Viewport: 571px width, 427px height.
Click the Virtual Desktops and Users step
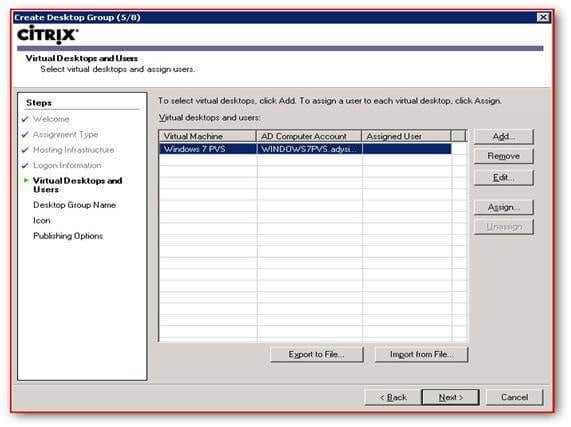point(78,185)
